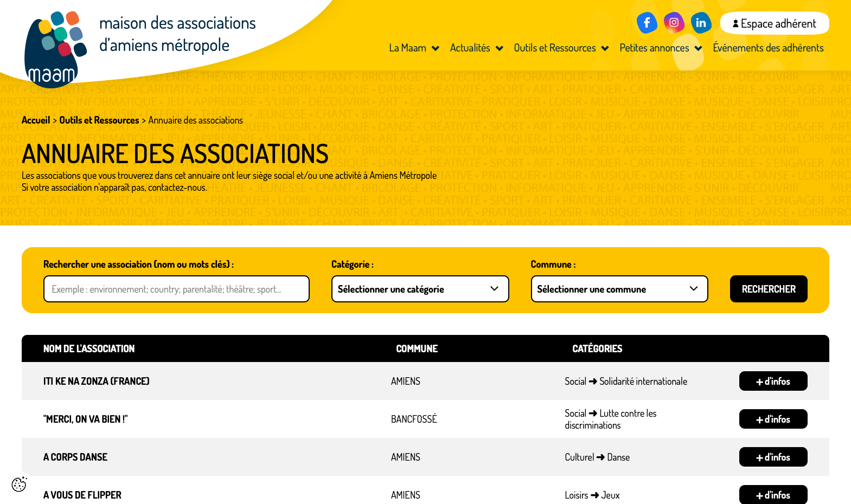Click Social Solidarité internationale category text
Image resolution: width=851 pixels, height=504 pixels.
point(626,382)
